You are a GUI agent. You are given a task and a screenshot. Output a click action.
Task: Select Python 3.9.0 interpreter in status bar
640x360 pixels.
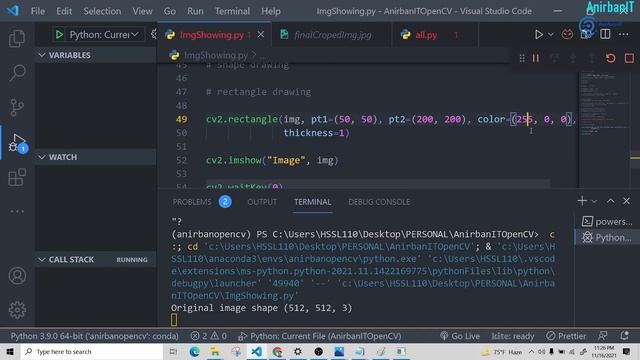point(94,336)
